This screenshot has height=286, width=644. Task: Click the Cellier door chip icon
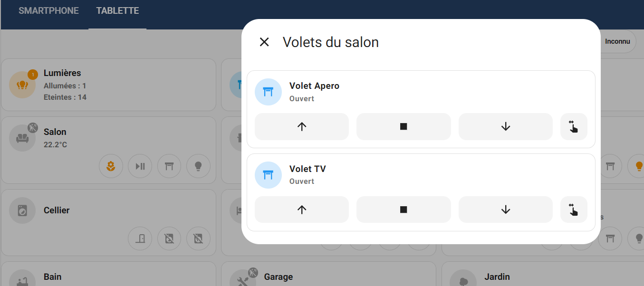[x=140, y=239]
